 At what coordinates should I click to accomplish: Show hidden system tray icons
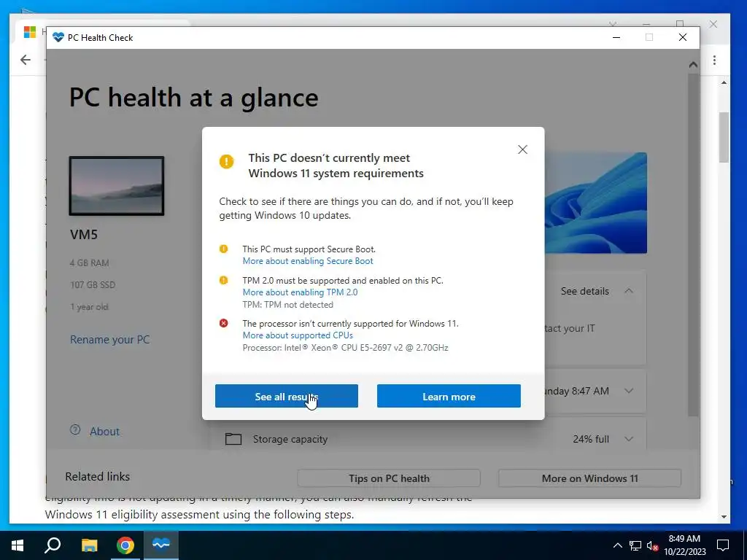(x=617, y=545)
